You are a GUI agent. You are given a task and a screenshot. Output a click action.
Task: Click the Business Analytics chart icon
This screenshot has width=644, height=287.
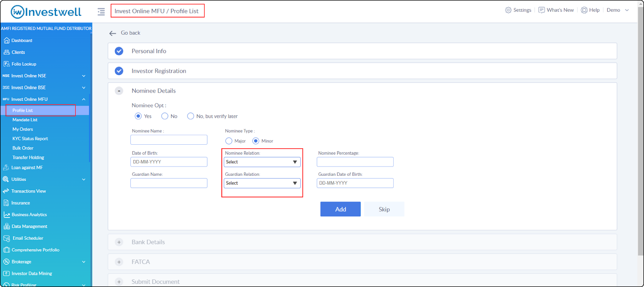[6, 214]
